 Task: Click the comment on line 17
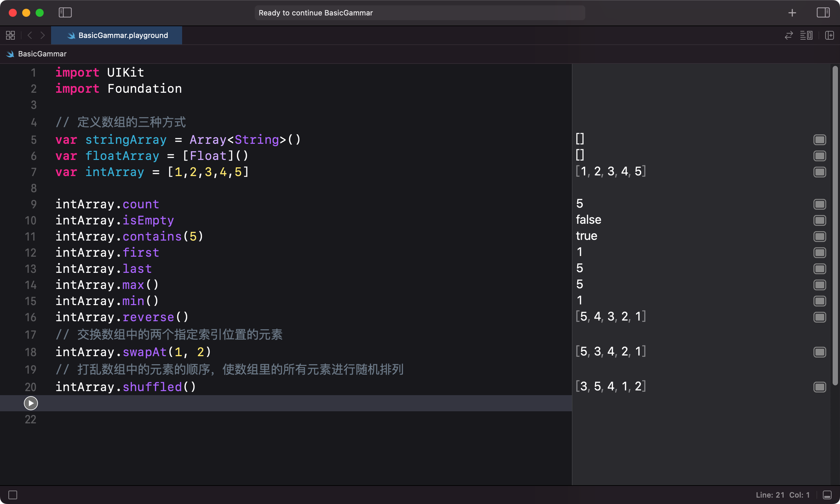pos(169,335)
